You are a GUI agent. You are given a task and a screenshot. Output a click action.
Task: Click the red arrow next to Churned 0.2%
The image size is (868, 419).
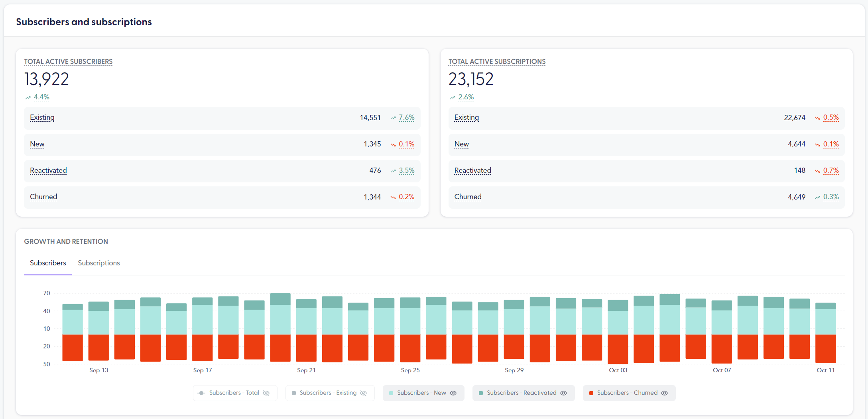tap(392, 197)
